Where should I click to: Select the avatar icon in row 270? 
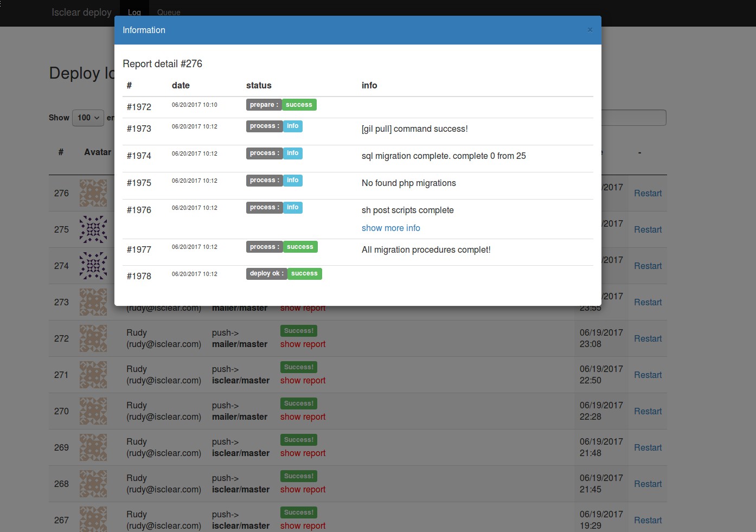point(93,411)
